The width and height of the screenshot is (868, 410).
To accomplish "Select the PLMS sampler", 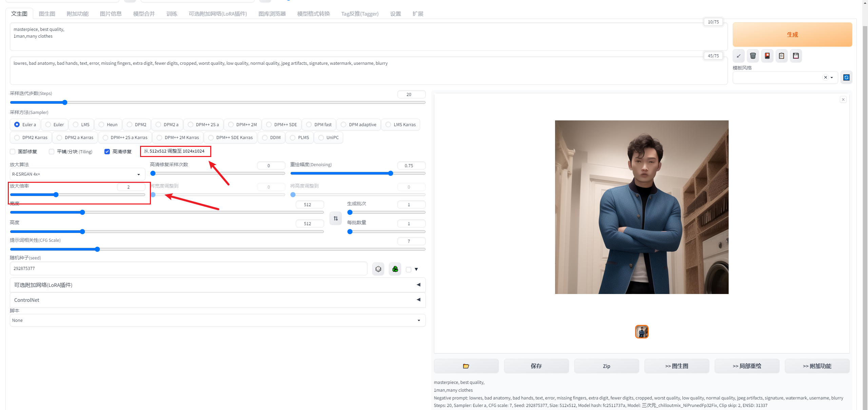I will (x=300, y=137).
